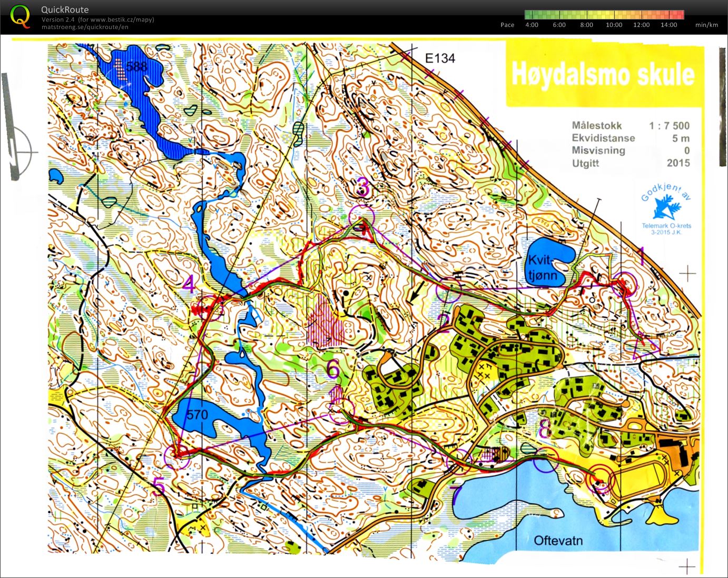Screen dimensions: 728x578
Task: Click the purple control number 5
Action: point(159,487)
